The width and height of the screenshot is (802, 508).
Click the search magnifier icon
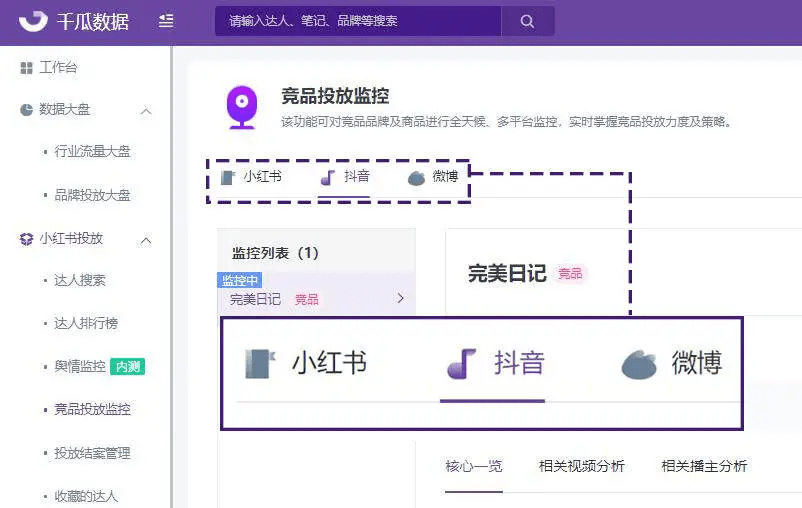click(x=527, y=21)
